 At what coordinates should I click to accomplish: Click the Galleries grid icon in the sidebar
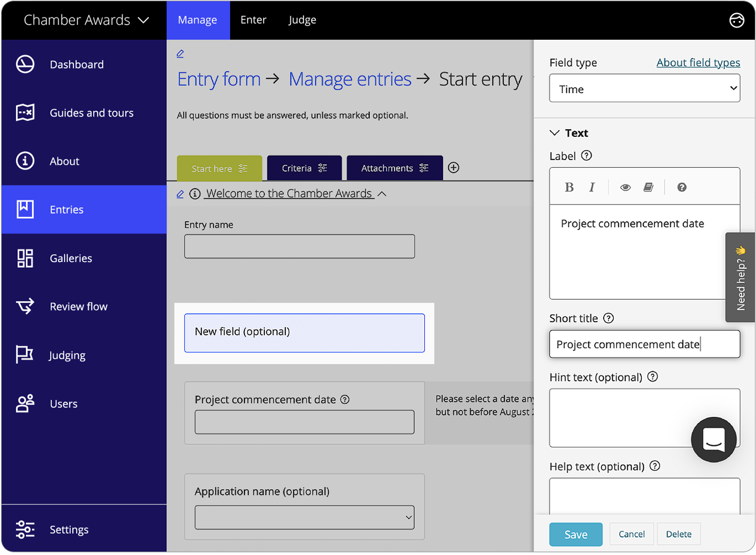coord(25,258)
